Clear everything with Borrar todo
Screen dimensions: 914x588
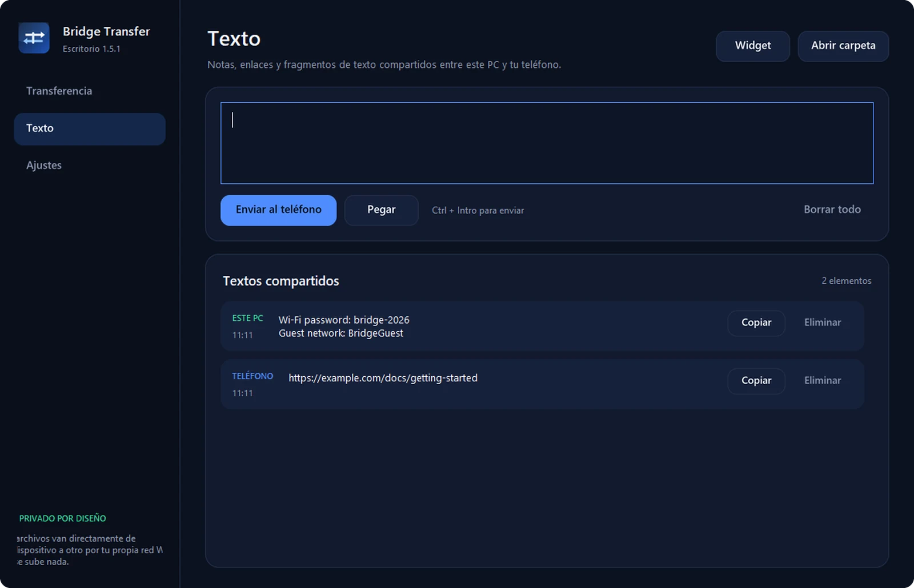[832, 210]
